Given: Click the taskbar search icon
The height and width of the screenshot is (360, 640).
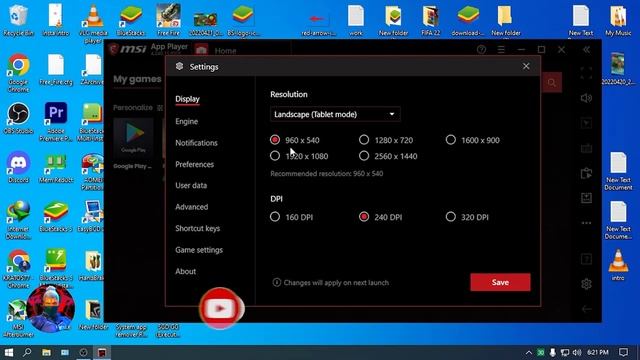Looking at the screenshot, I should [x=27, y=352].
